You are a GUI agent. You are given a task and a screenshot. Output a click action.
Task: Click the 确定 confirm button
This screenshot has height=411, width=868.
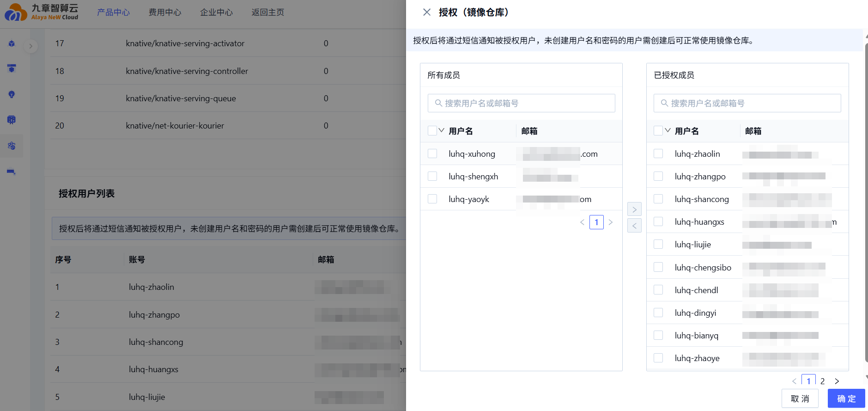(x=846, y=399)
